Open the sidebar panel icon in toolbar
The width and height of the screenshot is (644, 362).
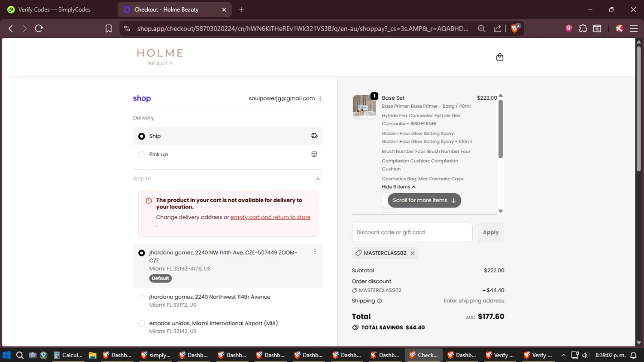pos(597,28)
